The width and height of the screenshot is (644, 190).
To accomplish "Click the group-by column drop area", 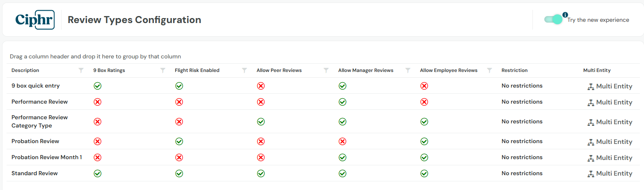I will 95,56.
